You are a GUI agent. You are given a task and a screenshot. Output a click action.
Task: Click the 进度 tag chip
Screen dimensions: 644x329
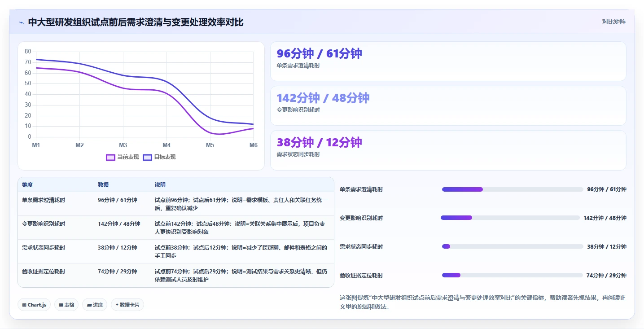pyautogui.click(x=95, y=305)
